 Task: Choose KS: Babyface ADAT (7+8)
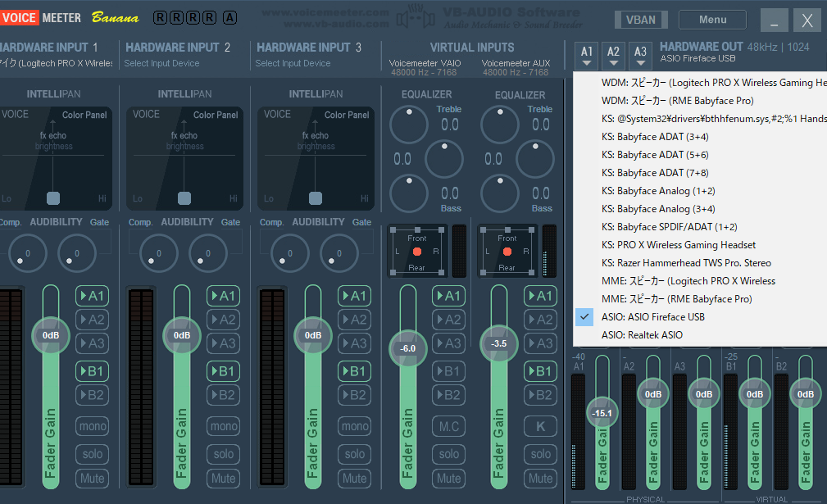pos(700,173)
